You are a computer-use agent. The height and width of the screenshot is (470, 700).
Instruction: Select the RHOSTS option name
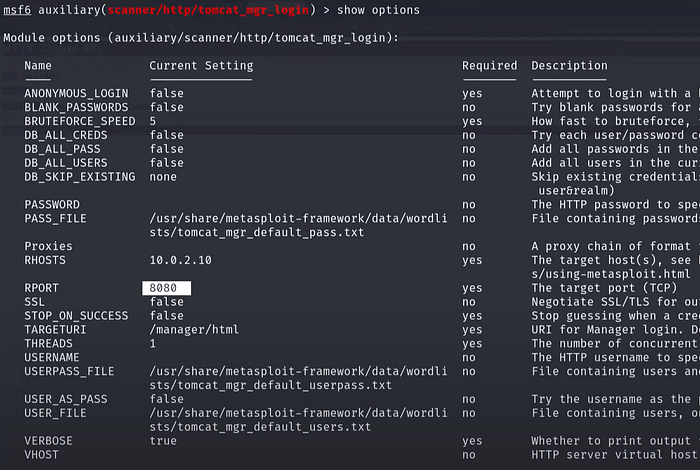(45, 260)
